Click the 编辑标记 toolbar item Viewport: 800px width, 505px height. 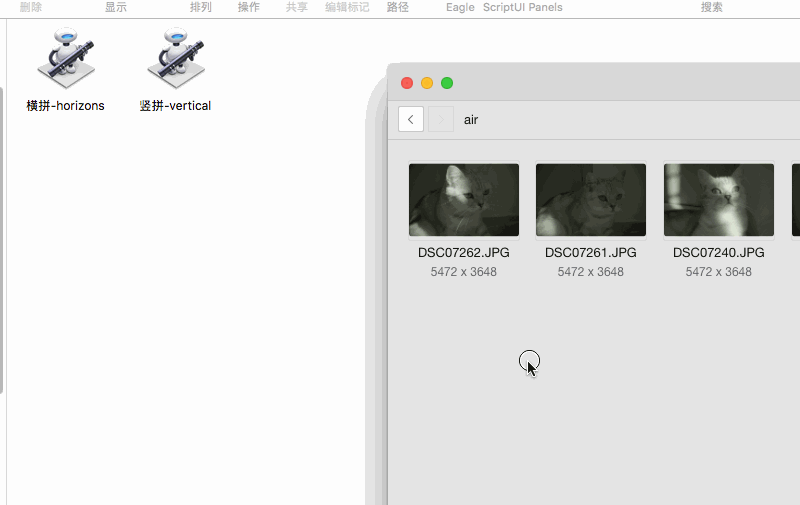click(x=347, y=7)
